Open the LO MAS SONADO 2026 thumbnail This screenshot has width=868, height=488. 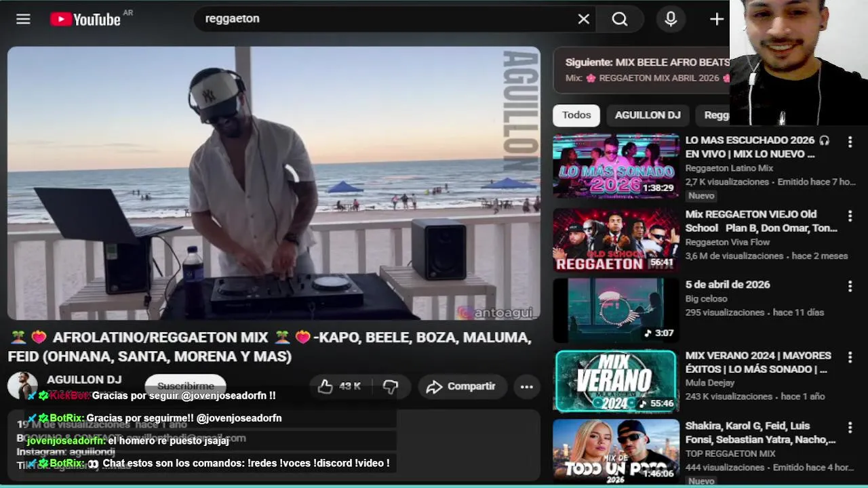[x=616, y=166]
